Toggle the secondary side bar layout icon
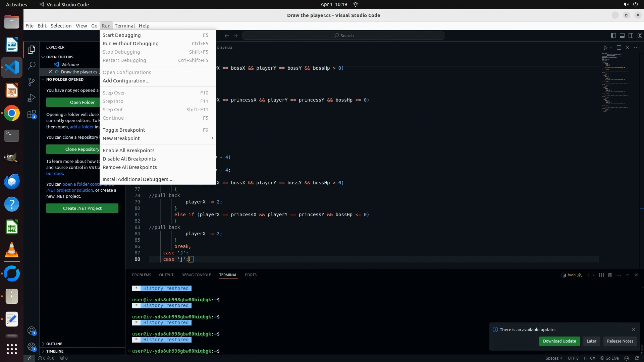 tap(631, 36)
